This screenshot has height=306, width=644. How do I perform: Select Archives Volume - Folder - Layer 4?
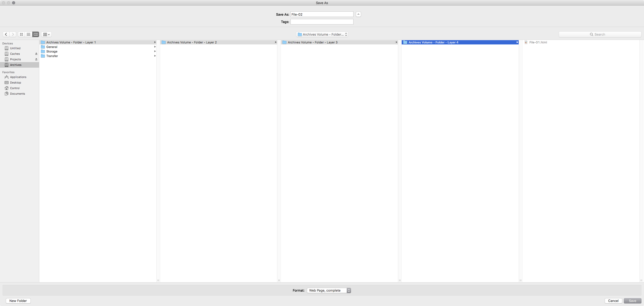pos(460,42)
